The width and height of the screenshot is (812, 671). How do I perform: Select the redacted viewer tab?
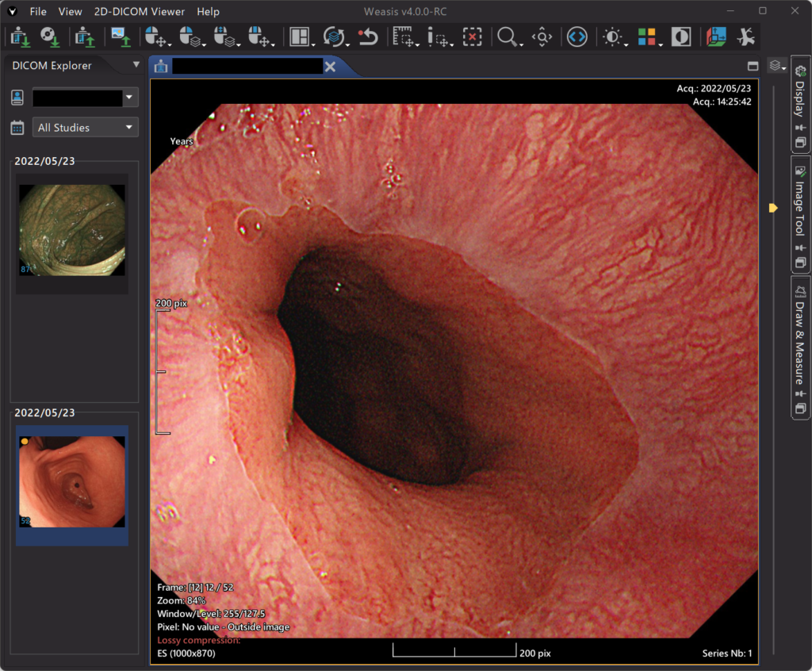pyautogui.click(x=247, y=67)
